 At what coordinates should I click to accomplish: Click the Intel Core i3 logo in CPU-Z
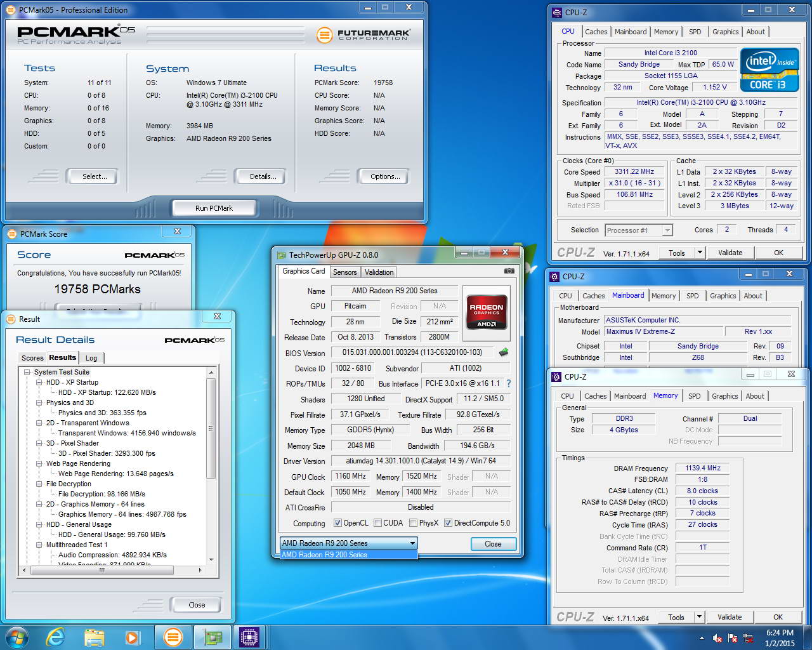pos(769,70)
